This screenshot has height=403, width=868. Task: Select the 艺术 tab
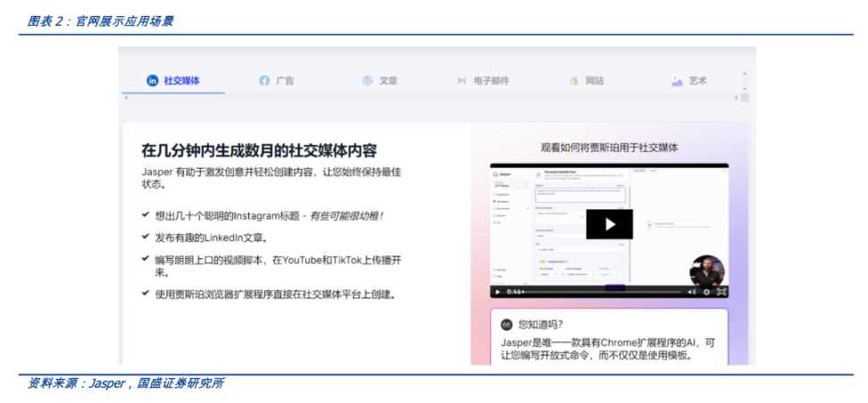pyautogui.click(x=697, y=80)
